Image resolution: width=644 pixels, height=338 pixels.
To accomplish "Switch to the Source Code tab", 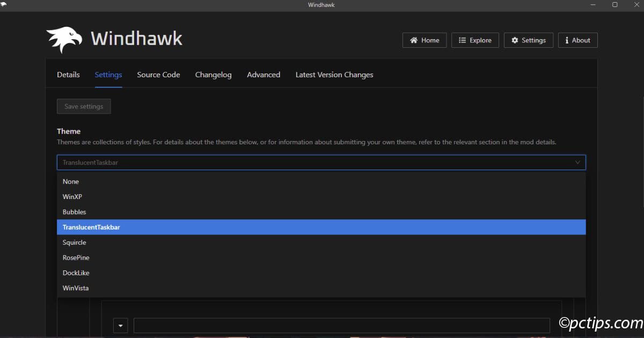I will pos(158,75).
